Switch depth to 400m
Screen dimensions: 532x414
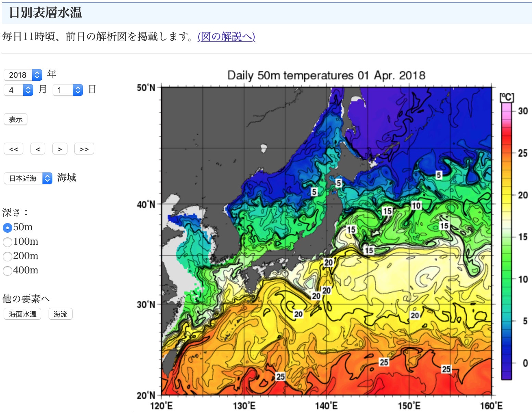7,271
